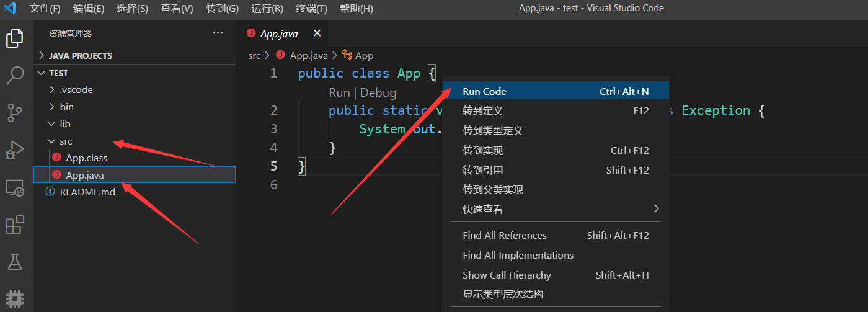Open the 快速查看 submenu

click(483, 210)
